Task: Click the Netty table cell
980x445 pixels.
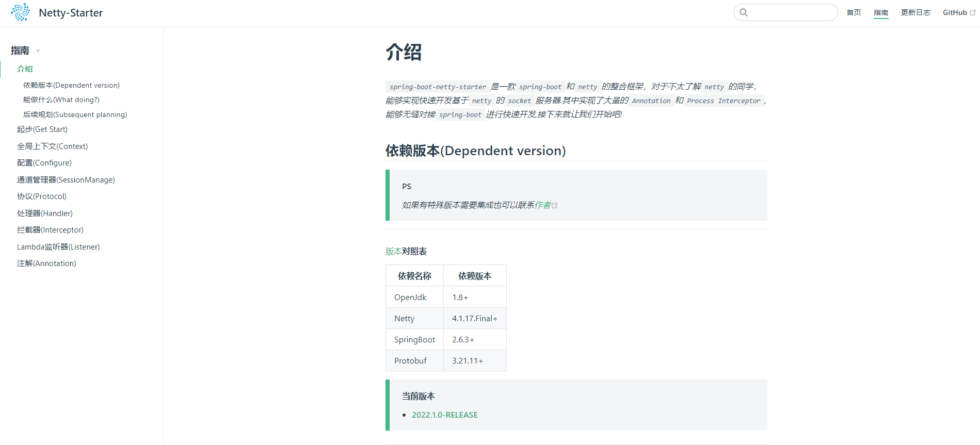Action: click(x=414, y=319)
